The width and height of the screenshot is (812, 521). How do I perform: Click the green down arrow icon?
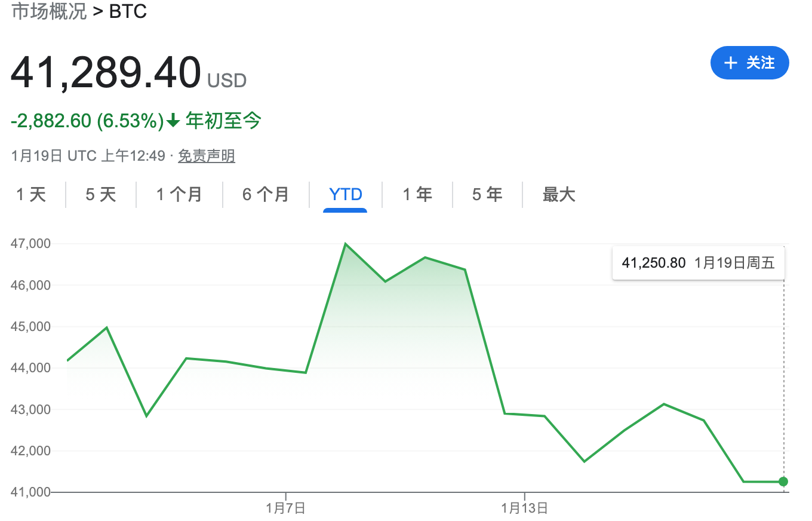pyautogui.click(x=173, y=121)
